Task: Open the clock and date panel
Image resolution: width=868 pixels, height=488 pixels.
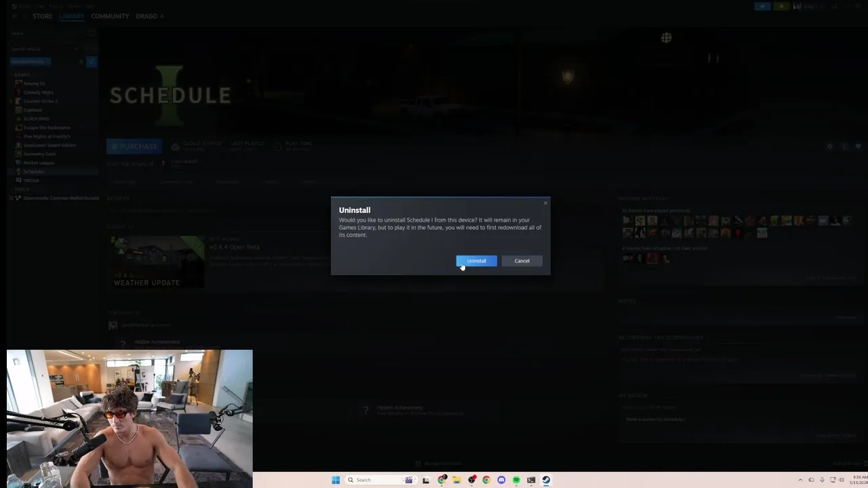Action: click(857, 480)
